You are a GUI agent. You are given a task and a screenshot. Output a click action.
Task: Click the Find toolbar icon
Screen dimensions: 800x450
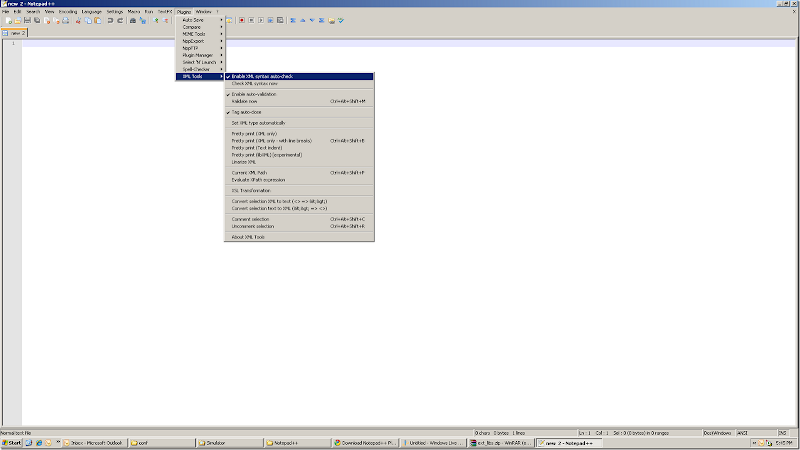133,20
